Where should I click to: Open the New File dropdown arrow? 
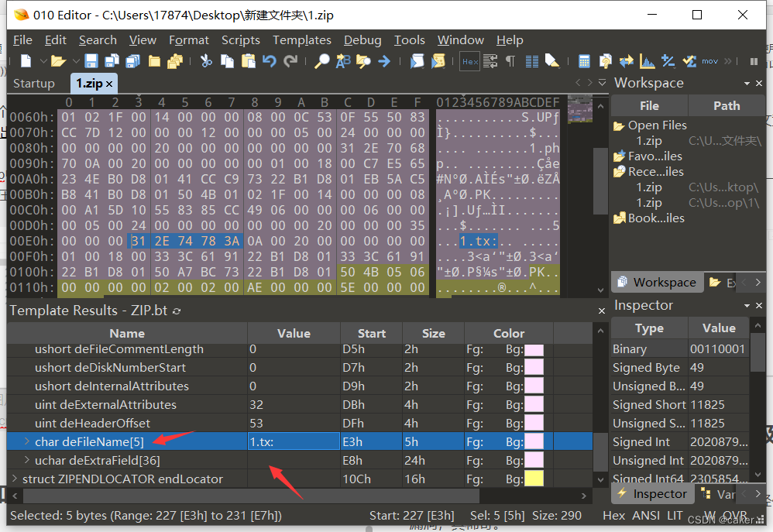(43, 61)
